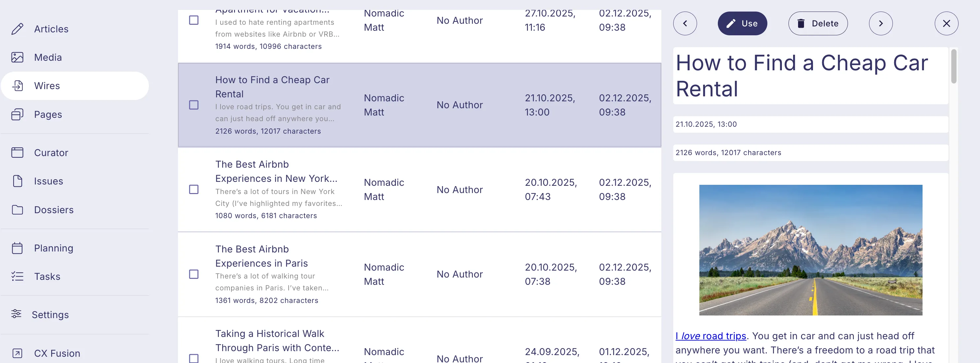This screenshot has height=363, width=980.
Task: Open the Wires menu item
Action: click(75, 86)
